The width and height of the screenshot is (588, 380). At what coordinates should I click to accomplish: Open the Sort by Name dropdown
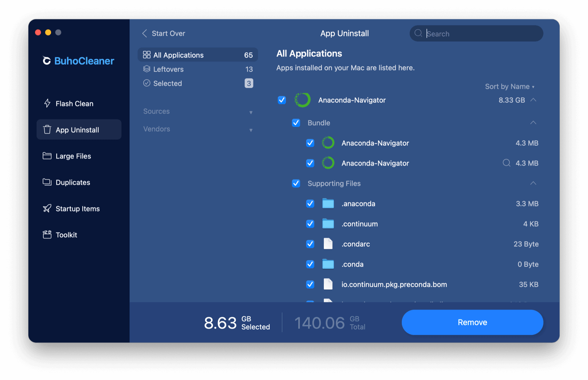[x=510, y=87]
